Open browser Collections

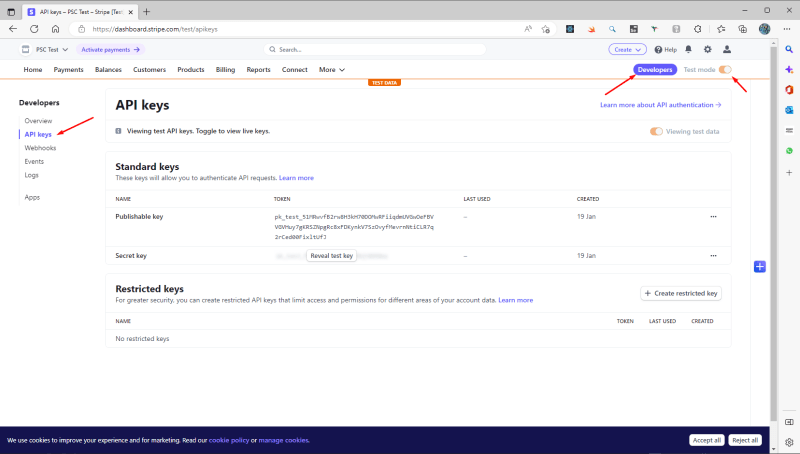point(742,29)
